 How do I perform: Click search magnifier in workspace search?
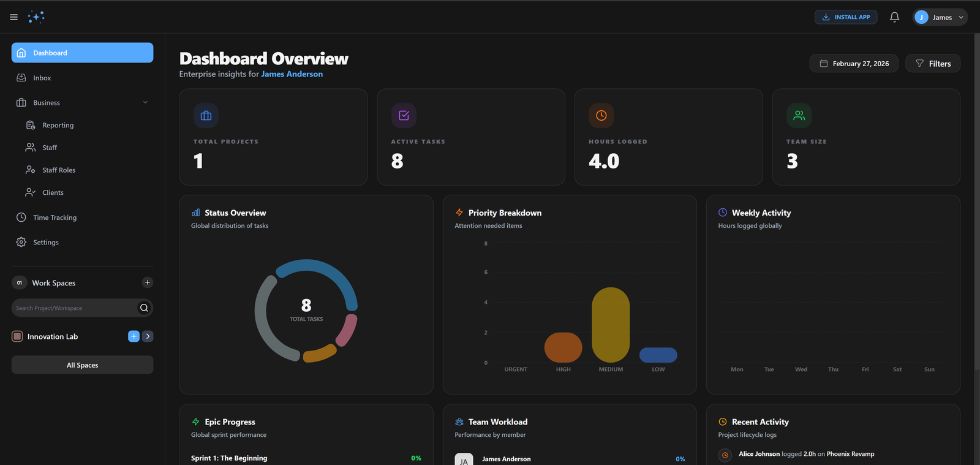(x=144, y=308)
